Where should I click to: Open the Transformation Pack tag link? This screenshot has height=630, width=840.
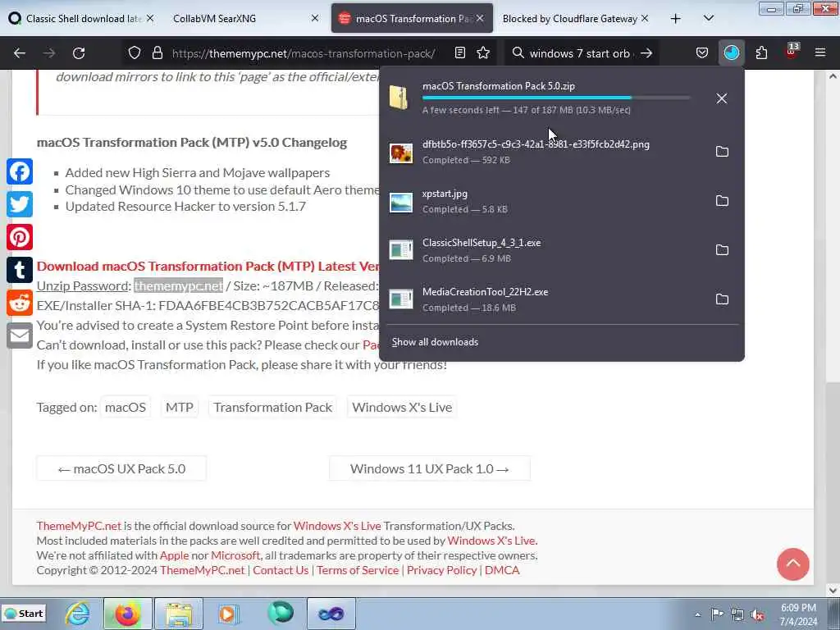click(272, 407)
